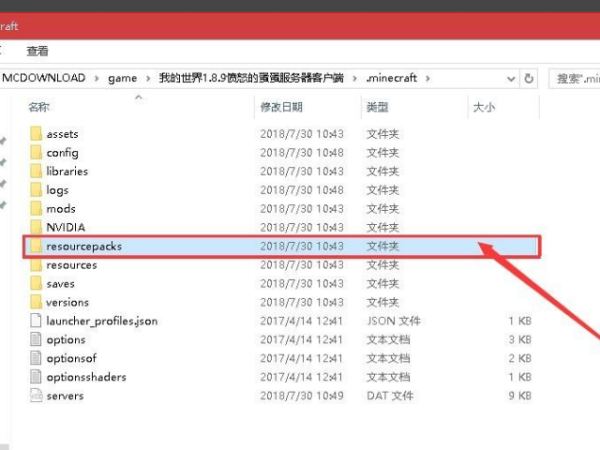The width and height of the screenshot is (600, 450).
Task: Click the versions folder icon
Action: pyautogui.click(x=36, y=302)
